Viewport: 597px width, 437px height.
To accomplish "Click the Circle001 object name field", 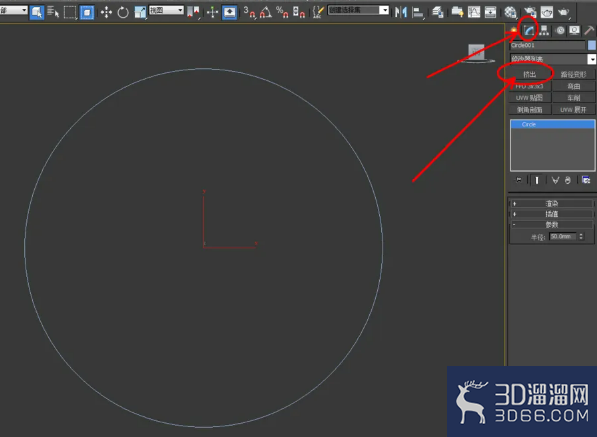I will (x=547, y=45).
